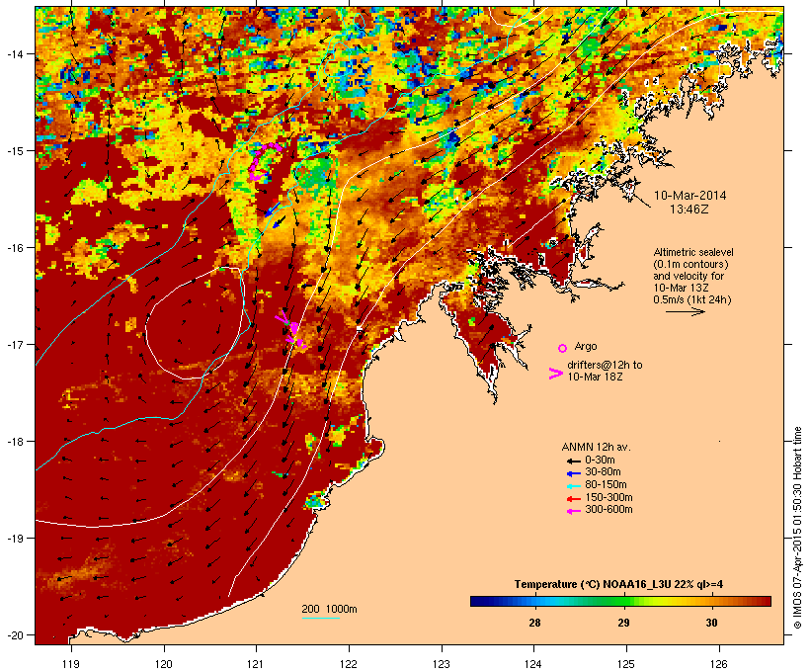
Task: Click the magenta drifters arrowhead symbol
Action: click(555, 374)
